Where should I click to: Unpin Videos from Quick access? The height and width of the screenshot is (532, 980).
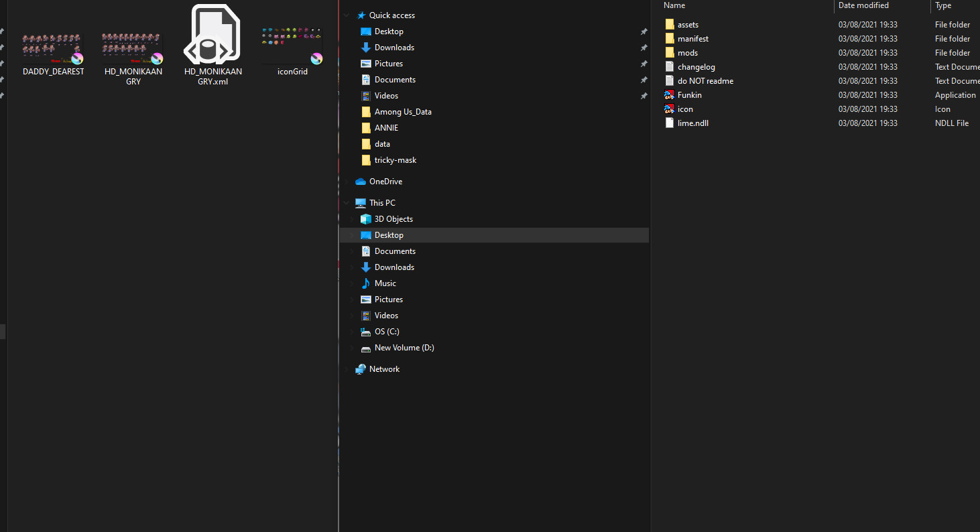tap(644, 95)
